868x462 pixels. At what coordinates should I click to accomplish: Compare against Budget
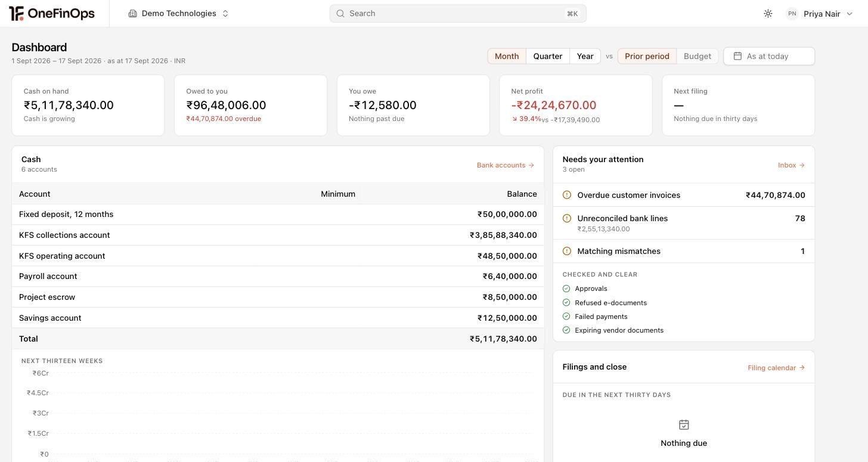697,56
